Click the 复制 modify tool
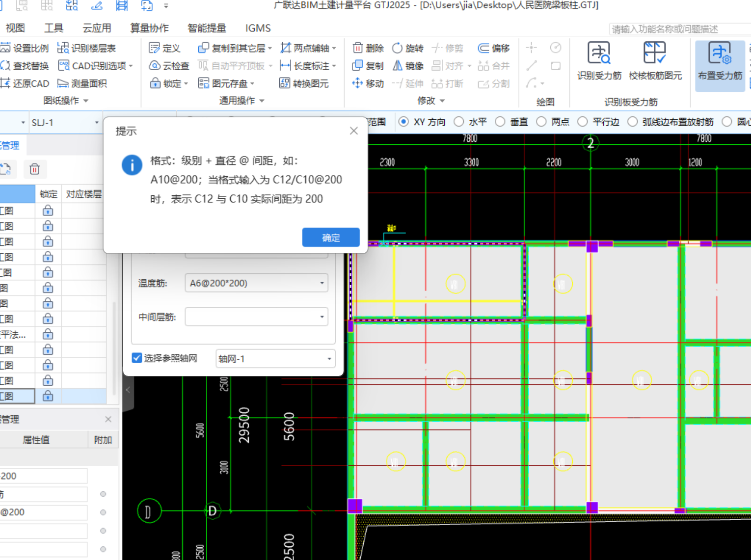Screen dimensions: 751x560 coord(368,66)
